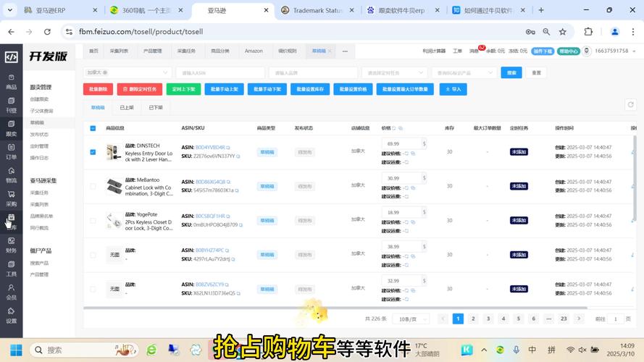Open the 会员 sidebar section
The height and width of the screenshot is (362, 644).
[11, 292]
